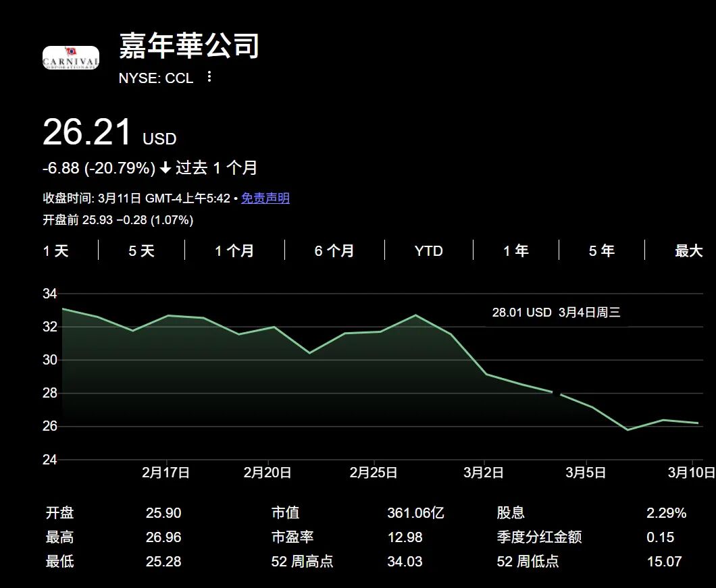Choose the 1 个月 range tab
The image size is (716, 588).
(234, 251)
